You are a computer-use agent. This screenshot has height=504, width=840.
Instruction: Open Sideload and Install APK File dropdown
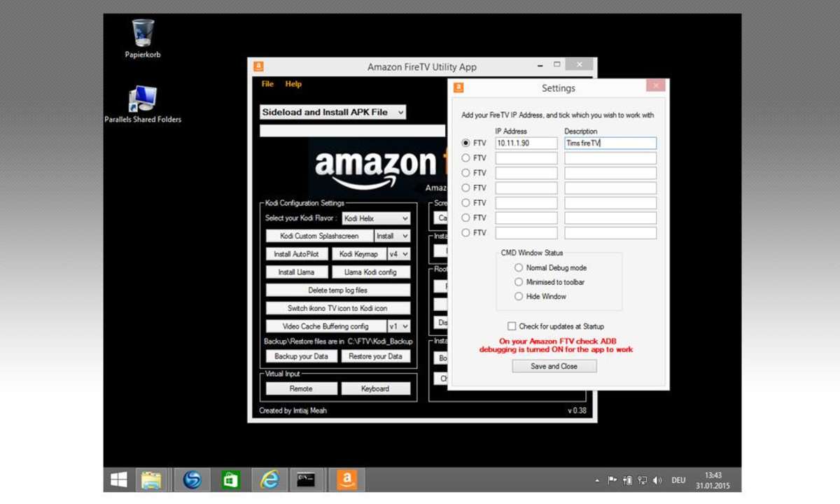pyautogui.click(x=332, y=112)
